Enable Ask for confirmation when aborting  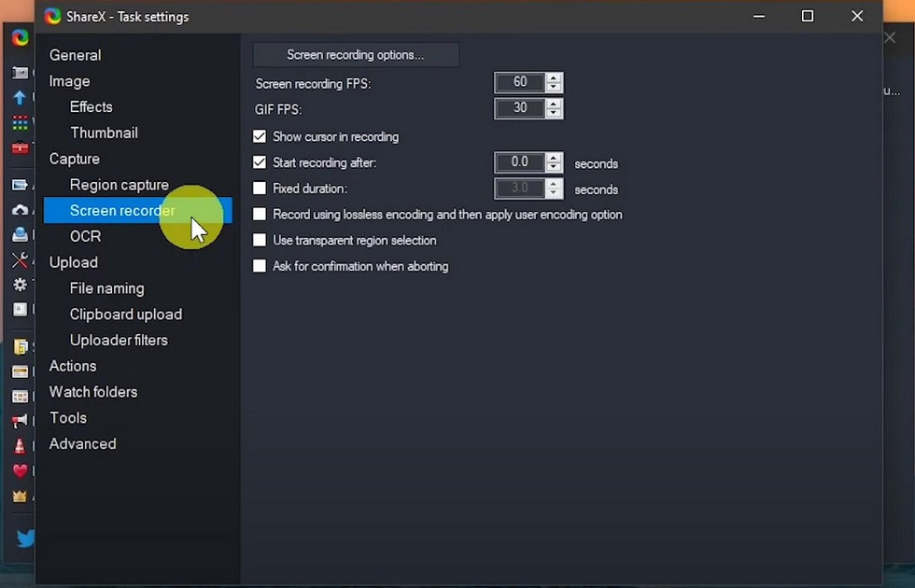(x=259, y=266)
